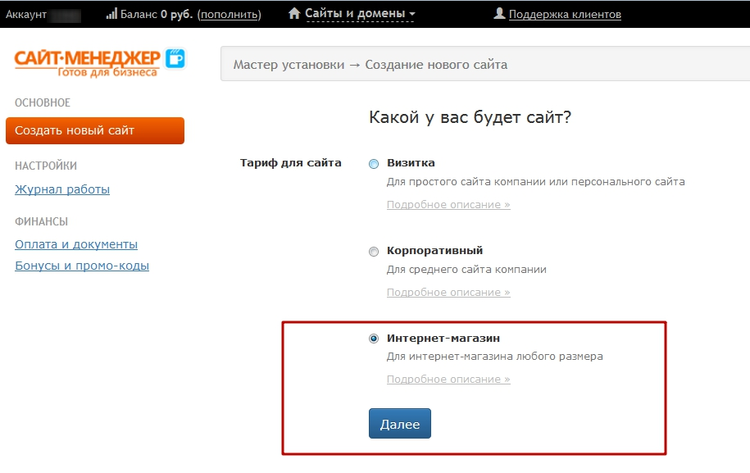
Task: Open Подробное описание under Корпоративный
Action: point(448,292)
